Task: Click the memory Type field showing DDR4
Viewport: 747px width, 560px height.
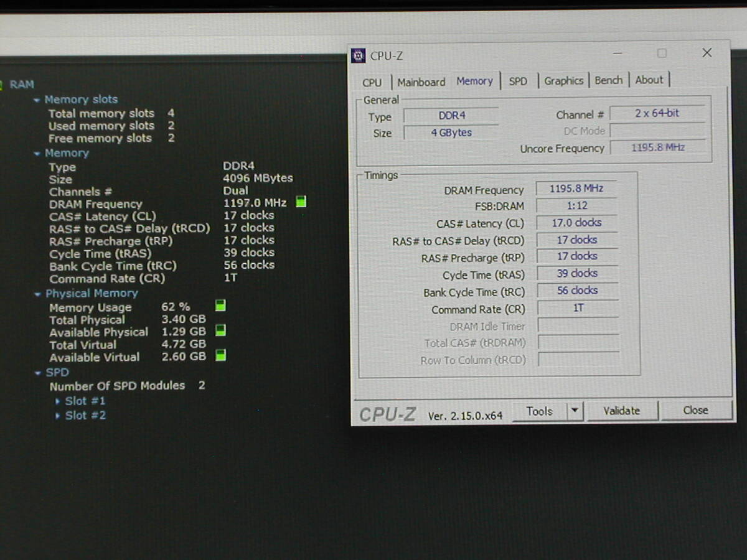Action: [451, 116]
